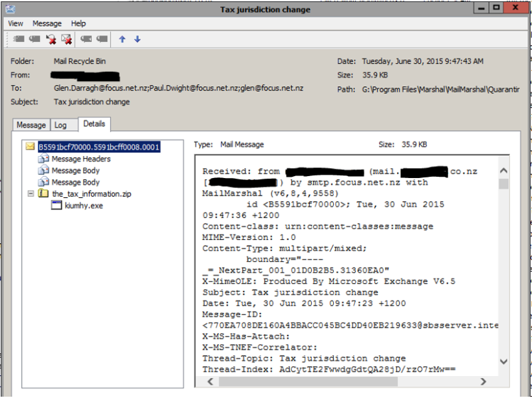The width and height of the screenshot is (532, 398).
Task: Select the previous message toolbar icon
Action: pyautogui.click(x=86, y=39)
